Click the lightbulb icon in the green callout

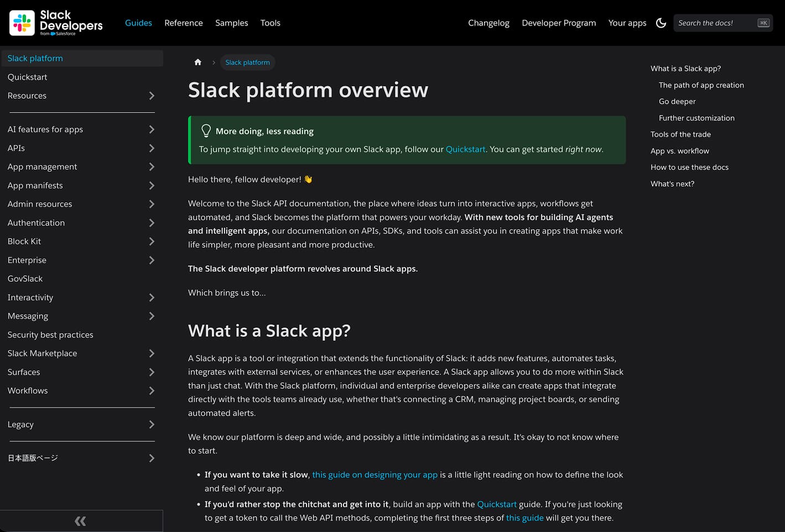click(206, 131)
